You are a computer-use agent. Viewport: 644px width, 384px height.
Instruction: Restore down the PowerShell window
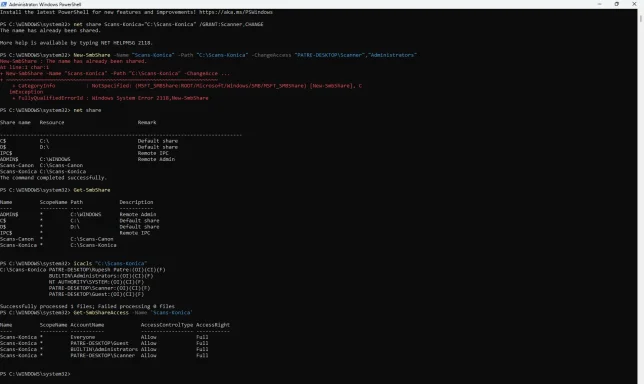[616, 4]
